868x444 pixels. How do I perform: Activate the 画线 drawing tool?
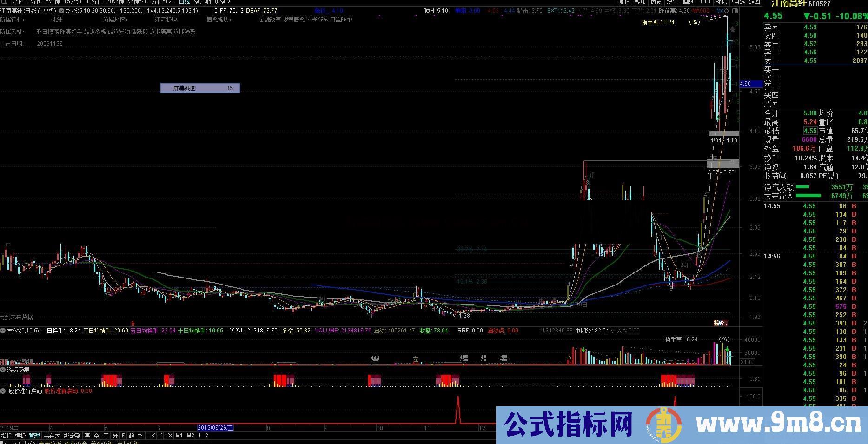689,3
